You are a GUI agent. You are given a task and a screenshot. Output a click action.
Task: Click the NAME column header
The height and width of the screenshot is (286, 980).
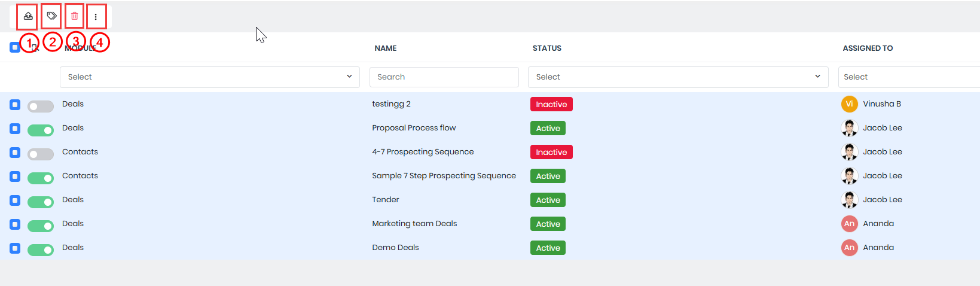[x=386, y=48]
